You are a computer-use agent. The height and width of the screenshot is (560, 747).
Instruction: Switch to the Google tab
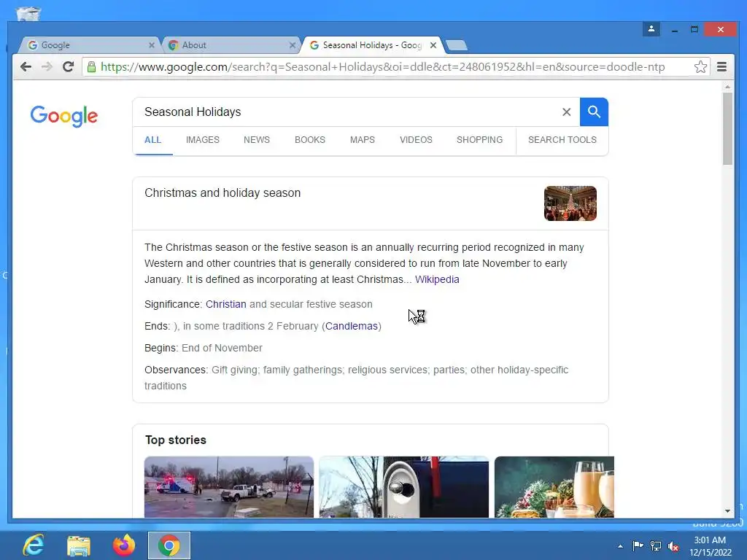[x=88, y=45]
